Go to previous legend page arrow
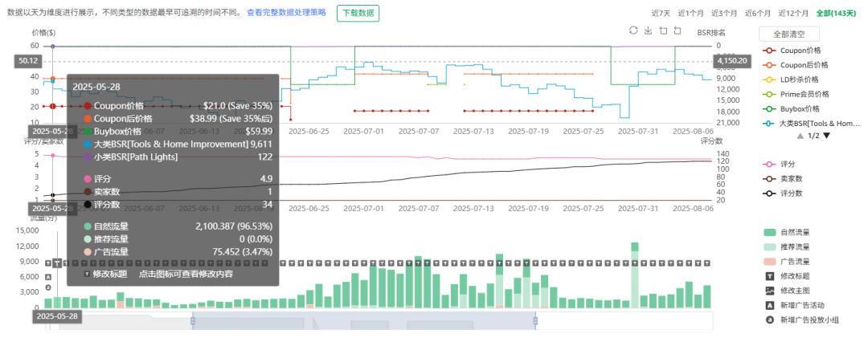Screen dimensions: 868x342 pos(800,136)
